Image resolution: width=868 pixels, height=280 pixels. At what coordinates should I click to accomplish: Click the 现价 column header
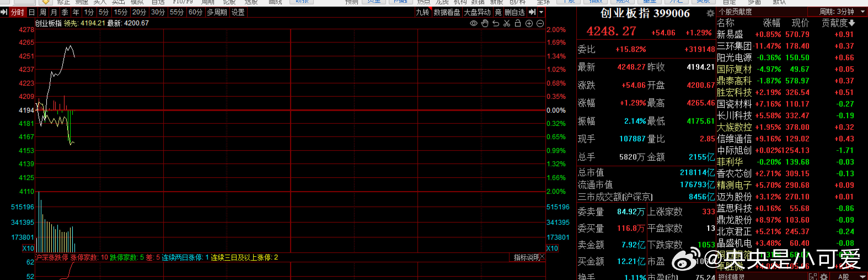800,23
